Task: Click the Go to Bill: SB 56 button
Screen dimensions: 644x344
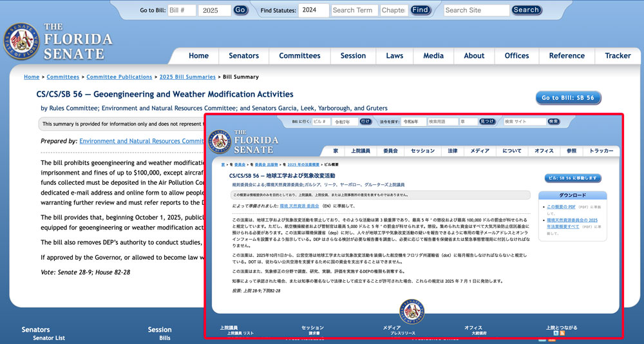Action: point(569,98)
